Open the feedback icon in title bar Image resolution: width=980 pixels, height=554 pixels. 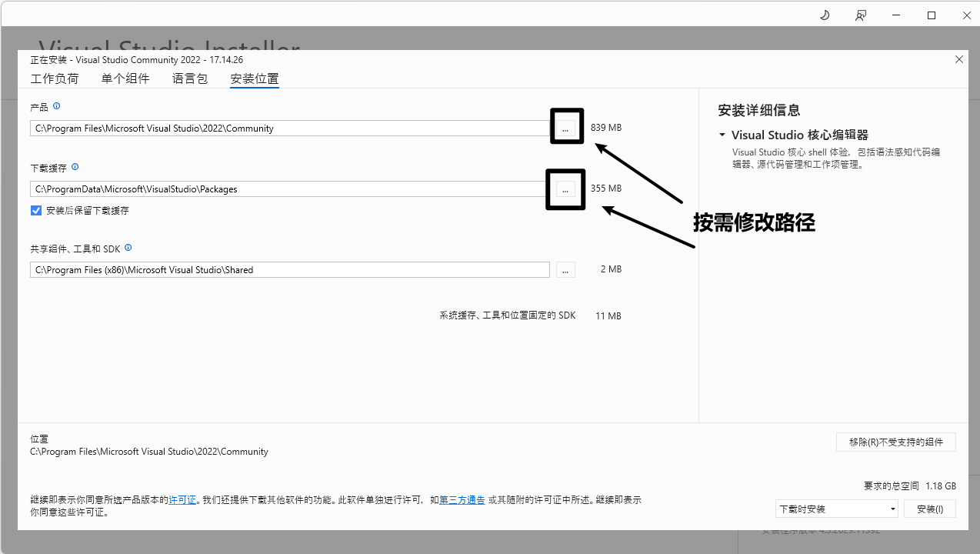(860, 15)
